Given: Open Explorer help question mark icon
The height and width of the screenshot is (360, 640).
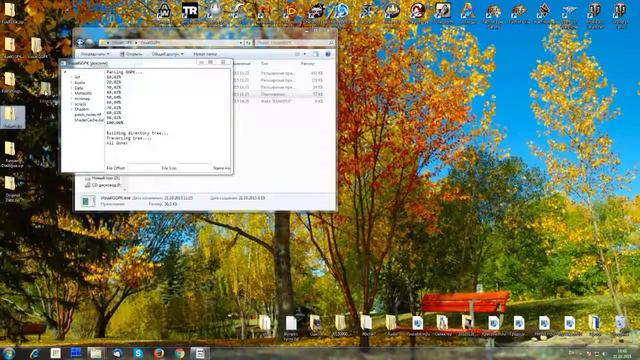Looking at the screenshot, I should (328, 54).
